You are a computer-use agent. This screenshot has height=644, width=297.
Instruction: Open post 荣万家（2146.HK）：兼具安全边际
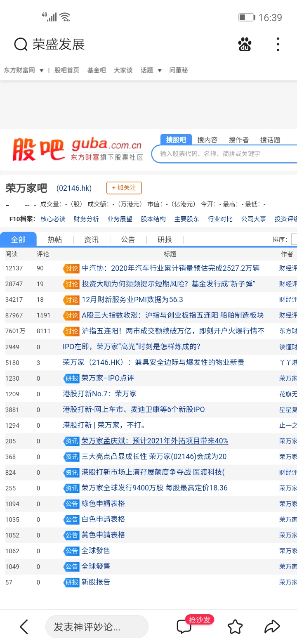(153, 362)
